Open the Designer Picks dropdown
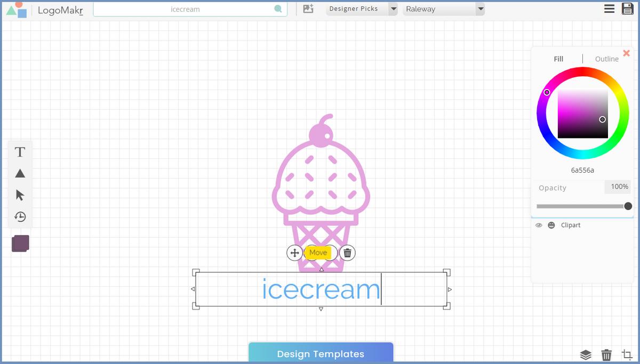640x364 pixels. click(x=362, y=9)
